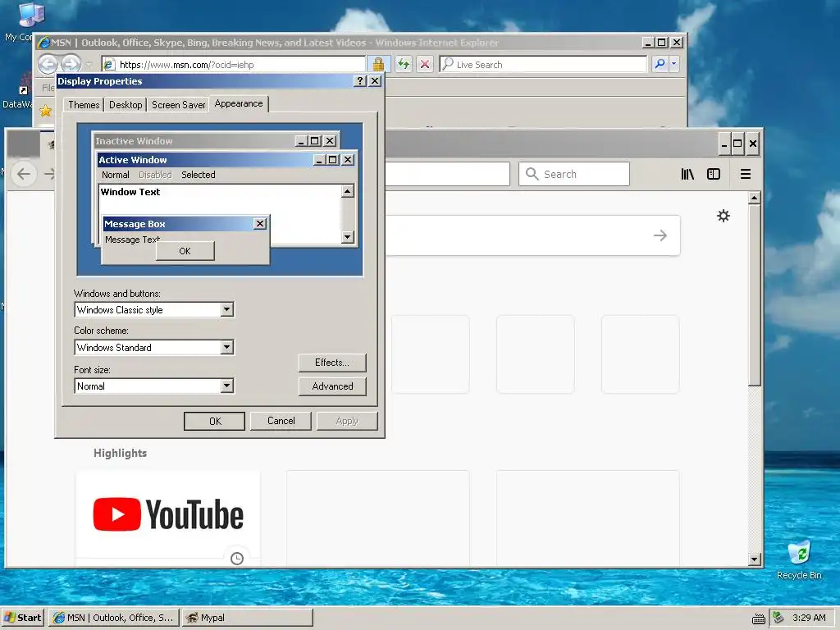Click the Effects... button
Viewport: 840px width, 630px height.
[x=332, y=363]
